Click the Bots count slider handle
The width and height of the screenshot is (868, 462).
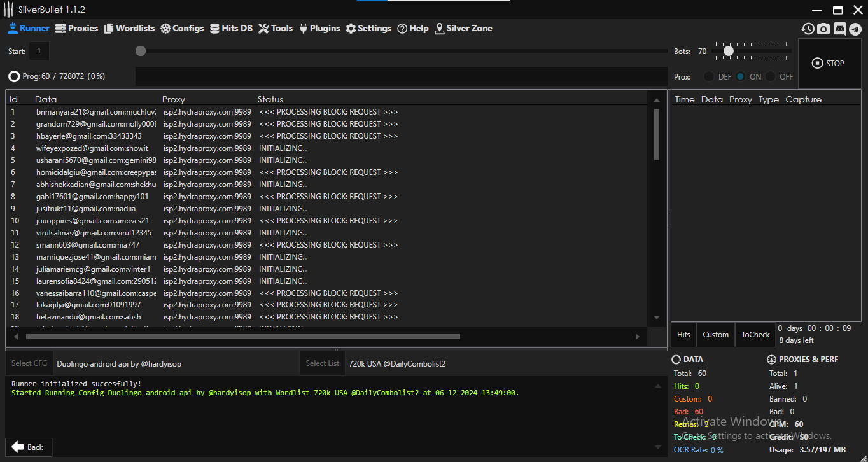(729, 51)
